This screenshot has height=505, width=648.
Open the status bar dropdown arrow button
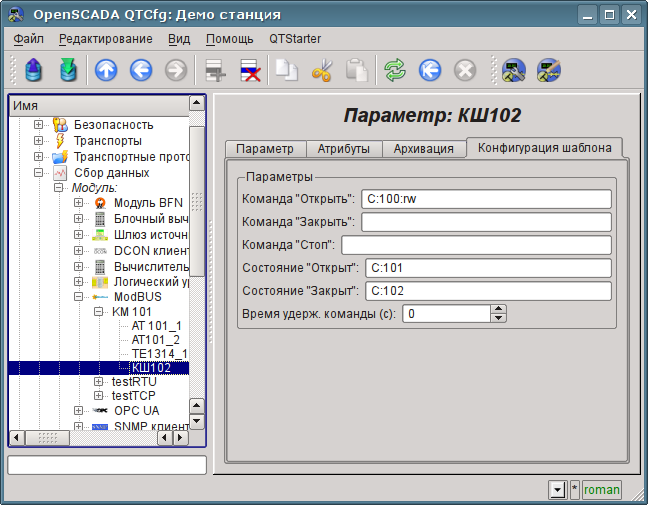(557, 490)
